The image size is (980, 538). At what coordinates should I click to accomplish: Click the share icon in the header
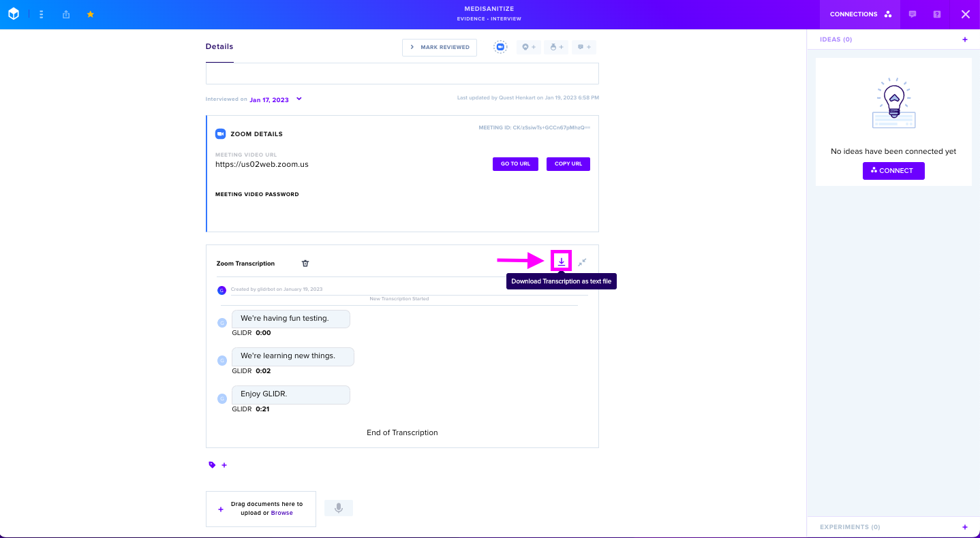click(66, 14)
